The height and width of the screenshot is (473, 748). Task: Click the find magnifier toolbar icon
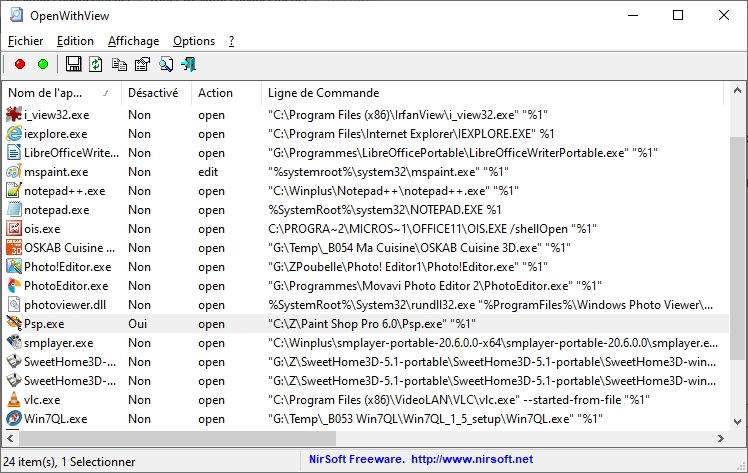[166, 64]
